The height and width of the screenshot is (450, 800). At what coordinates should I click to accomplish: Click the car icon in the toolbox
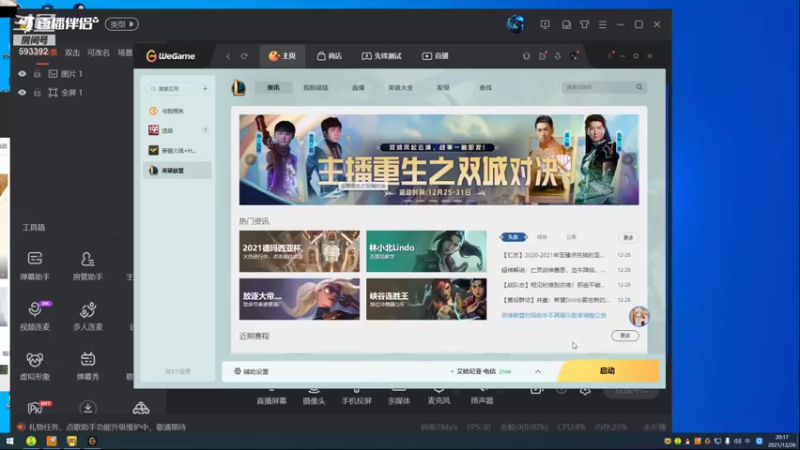pyautogui.click(x=141, y=408)
